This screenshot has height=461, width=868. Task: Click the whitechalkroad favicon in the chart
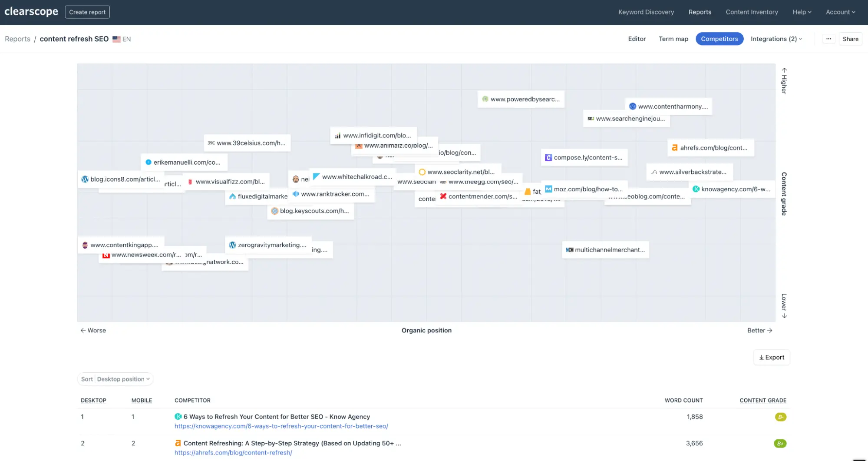pyautogui.click(x=317, y=176)
